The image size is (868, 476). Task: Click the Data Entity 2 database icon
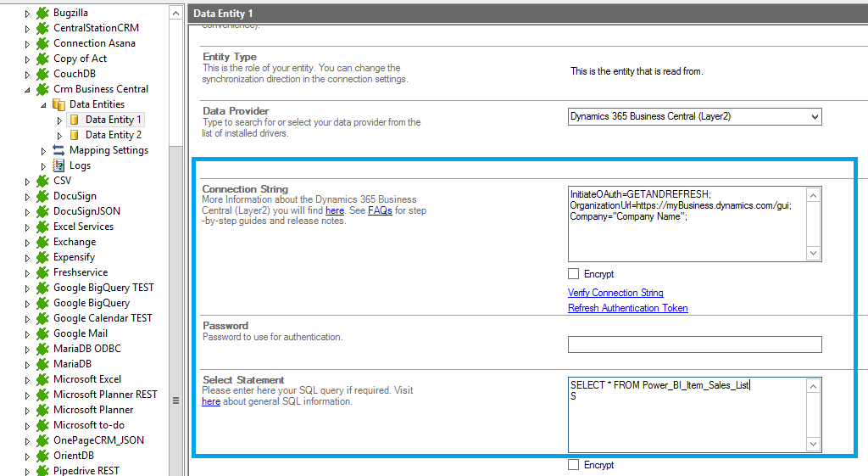point(74,135)
